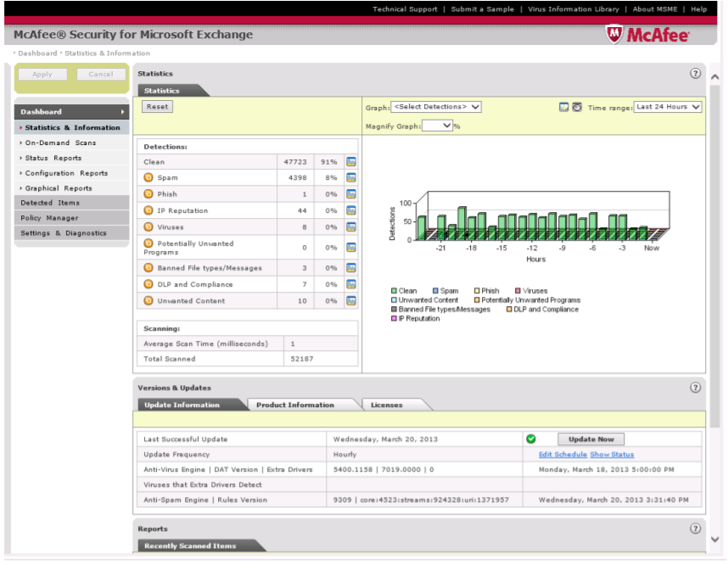The width and height of the screenshot is (728, 564).
Task: Open the Statistics panel help icon
Action: click(695, 73)
